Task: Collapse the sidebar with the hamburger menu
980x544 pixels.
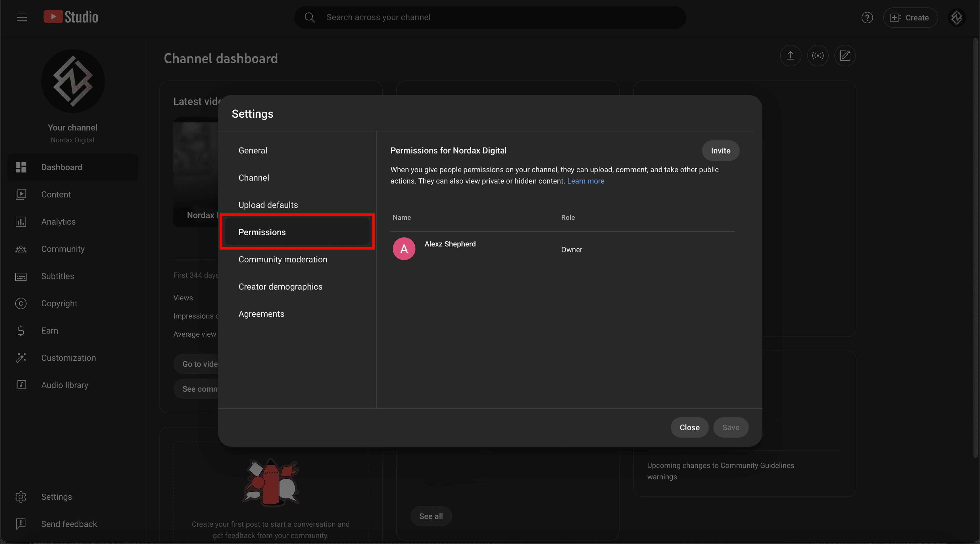Action: (x=22, y=17)
